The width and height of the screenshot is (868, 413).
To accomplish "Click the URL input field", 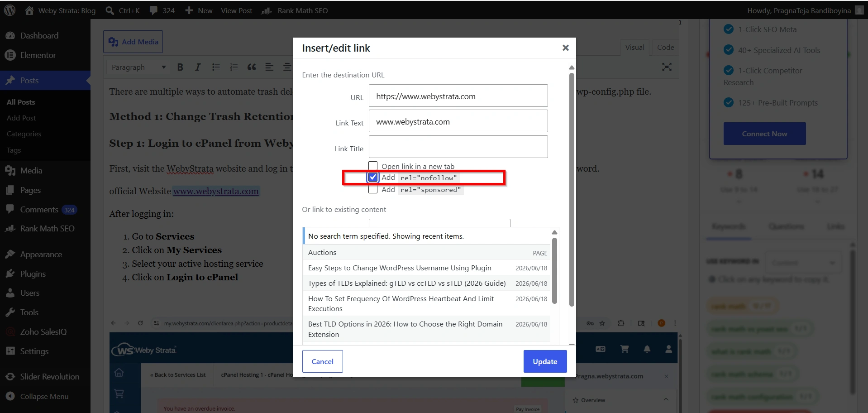I will (x=458, y=96).
